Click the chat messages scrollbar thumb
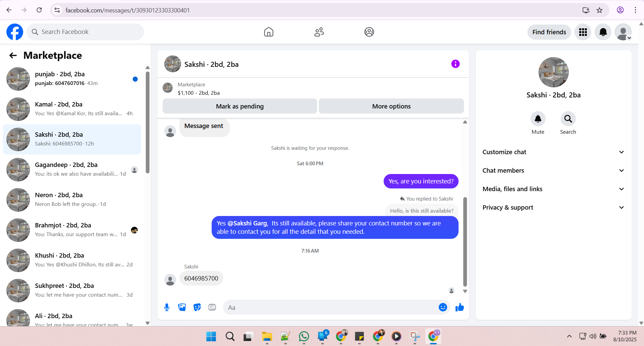The height and width of the screenshot is (346, 644). coord(465,242)
